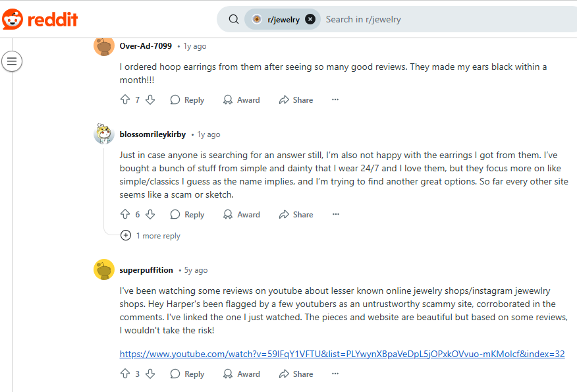Open more options on superpuffition's comment
Viewport: 577px width, 392px height.
click(335, 374)
